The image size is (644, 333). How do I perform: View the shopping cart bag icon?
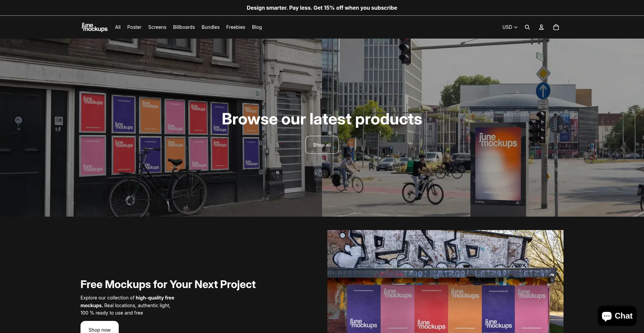[x=556, y=27]
